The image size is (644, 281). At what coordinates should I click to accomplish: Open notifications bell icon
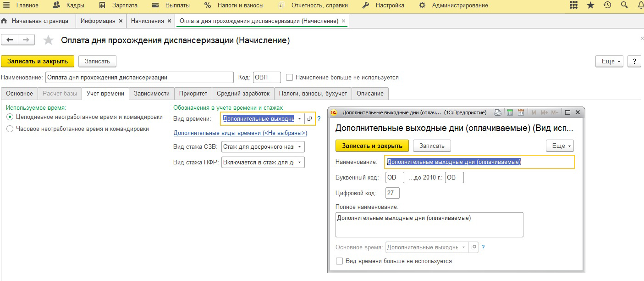click(x=640, y=6)
